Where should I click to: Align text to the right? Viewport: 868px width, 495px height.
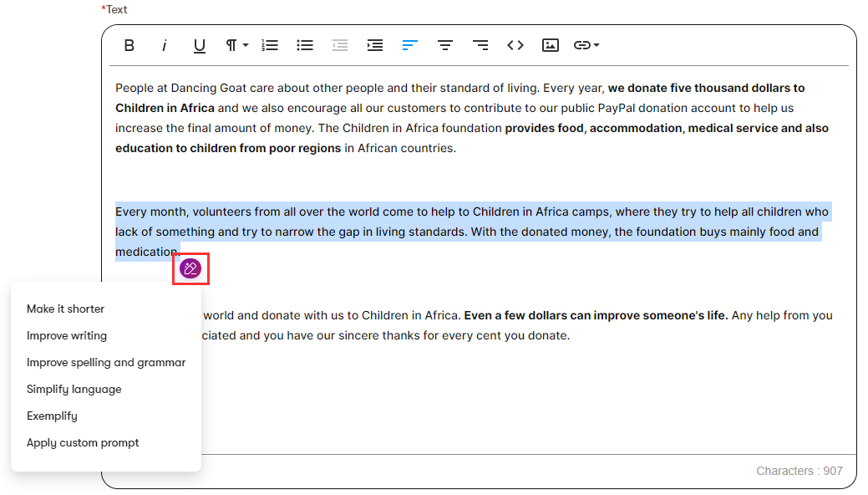480,45
